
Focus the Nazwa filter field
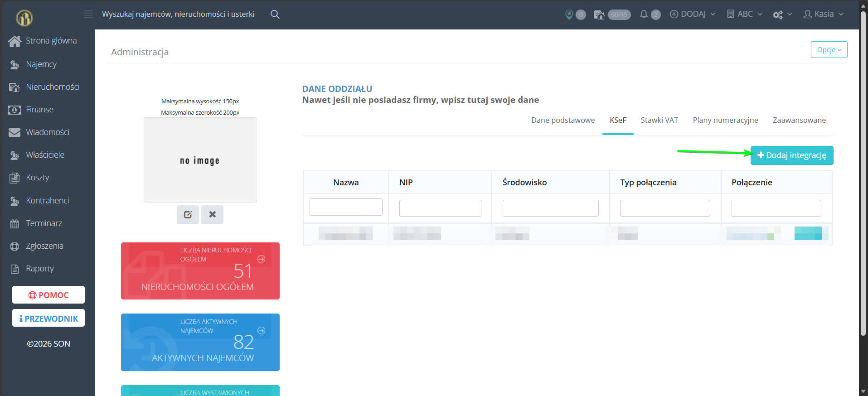coord(346,207)
